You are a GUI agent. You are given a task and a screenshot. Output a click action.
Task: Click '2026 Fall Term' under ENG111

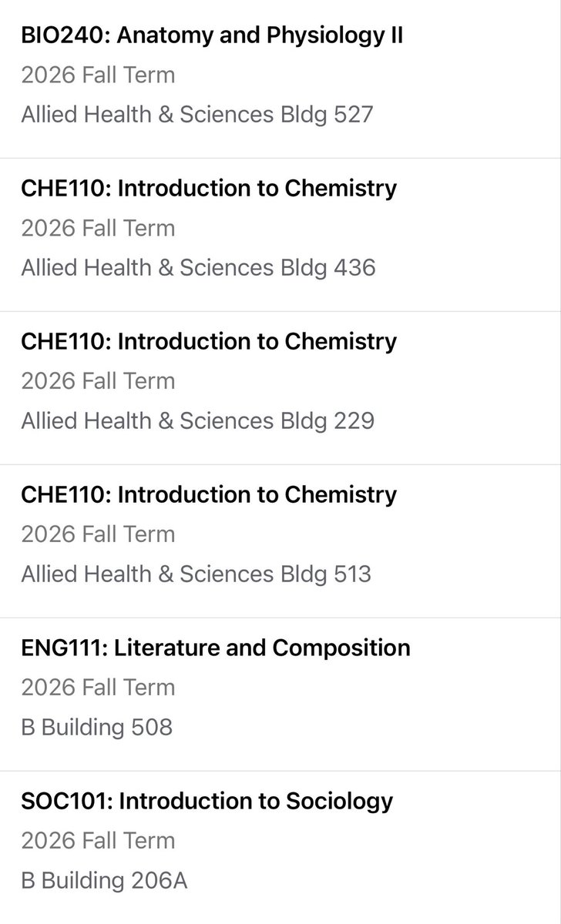98,688
